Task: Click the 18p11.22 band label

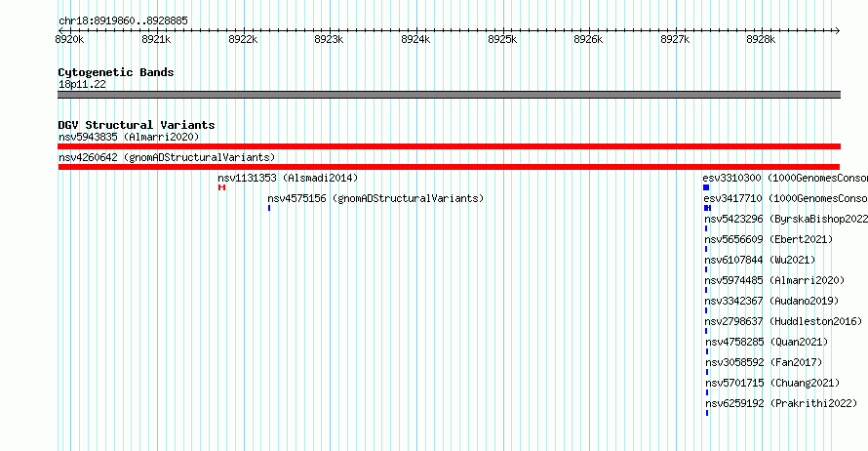Action: (82, 84)
